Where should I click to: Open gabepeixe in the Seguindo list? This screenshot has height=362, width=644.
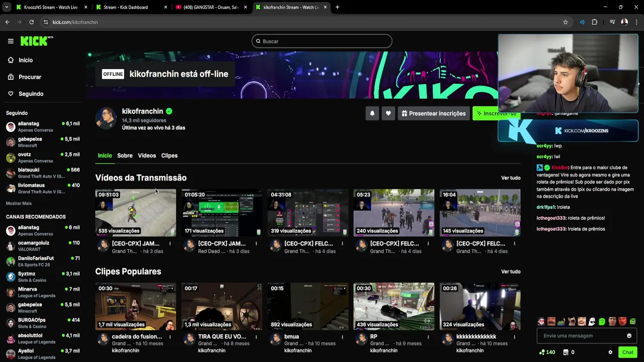(43, 142)
